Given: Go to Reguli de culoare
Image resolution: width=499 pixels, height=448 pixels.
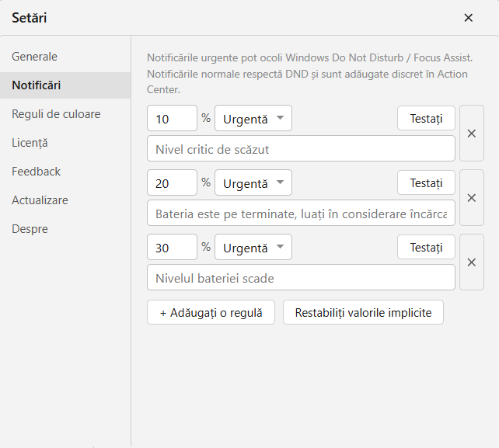Looking at the screenshot, I should [x=65, y=114].
